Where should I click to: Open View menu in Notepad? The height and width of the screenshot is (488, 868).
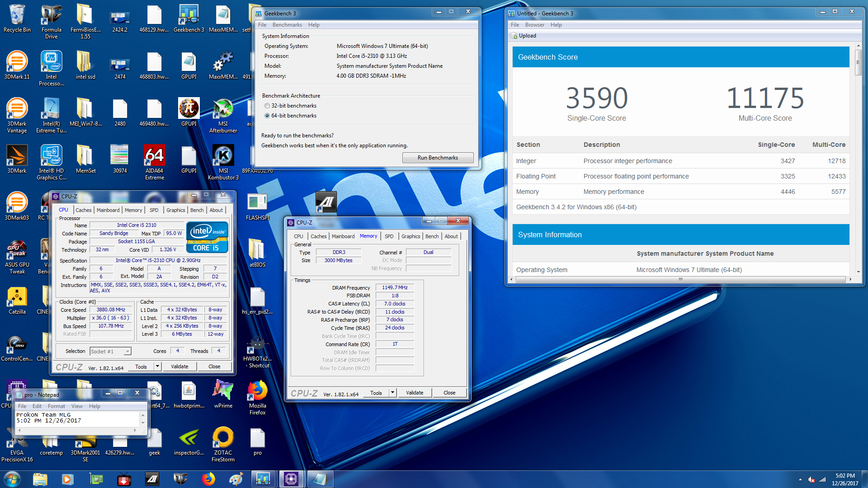click(x=77, y=406)
